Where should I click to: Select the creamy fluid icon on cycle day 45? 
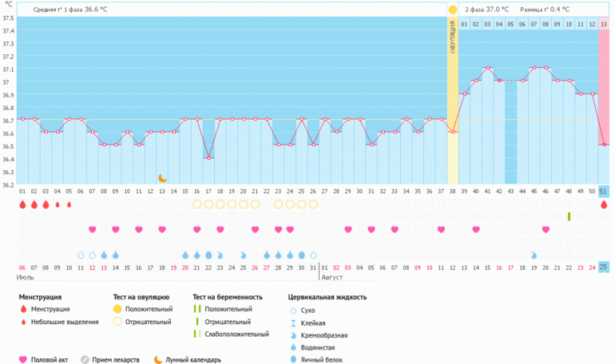pos(534,255)
